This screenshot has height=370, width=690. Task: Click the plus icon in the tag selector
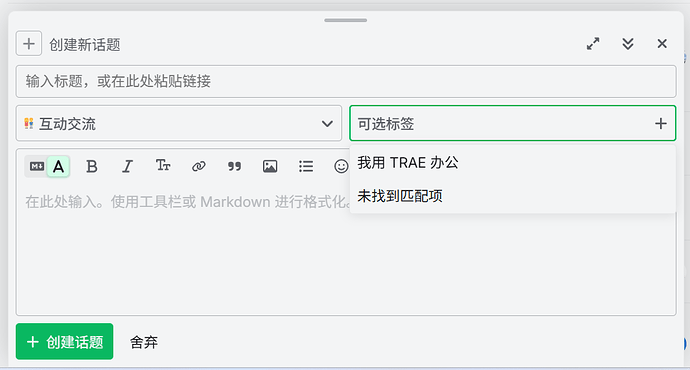pyautogui.click(x=661, y=124)
